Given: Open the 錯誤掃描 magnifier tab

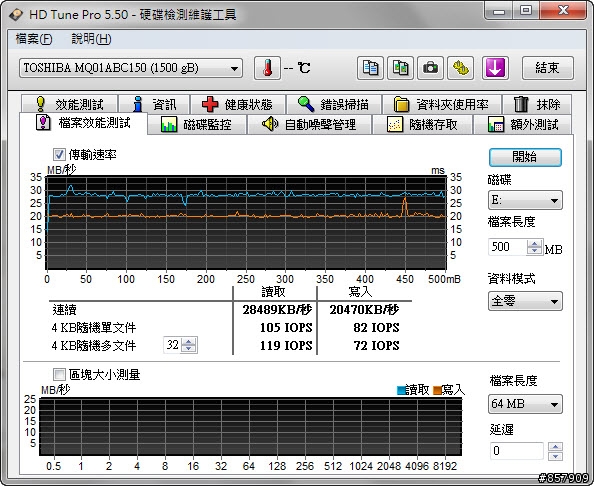Looking at the screenshot, I should pos(334,104).
